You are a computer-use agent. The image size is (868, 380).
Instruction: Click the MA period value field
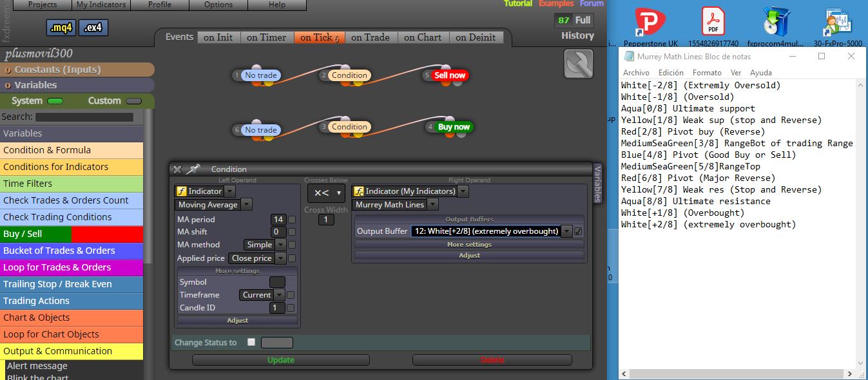click(278, 220)
